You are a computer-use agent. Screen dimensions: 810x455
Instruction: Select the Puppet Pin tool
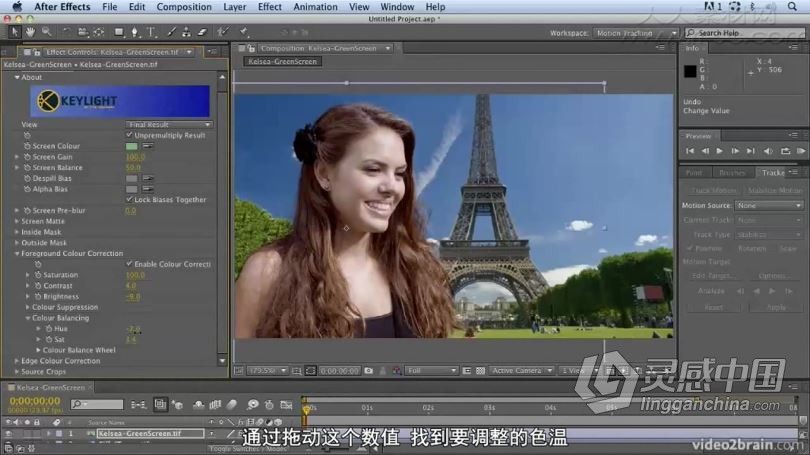(x=243, y=32)
